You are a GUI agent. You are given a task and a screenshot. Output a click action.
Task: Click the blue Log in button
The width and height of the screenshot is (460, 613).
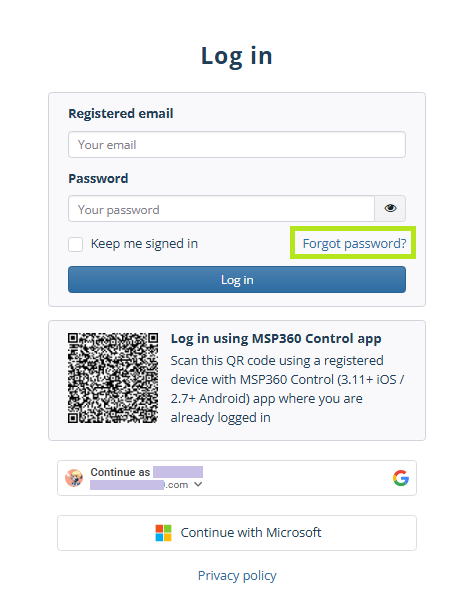tap(237, 280)
